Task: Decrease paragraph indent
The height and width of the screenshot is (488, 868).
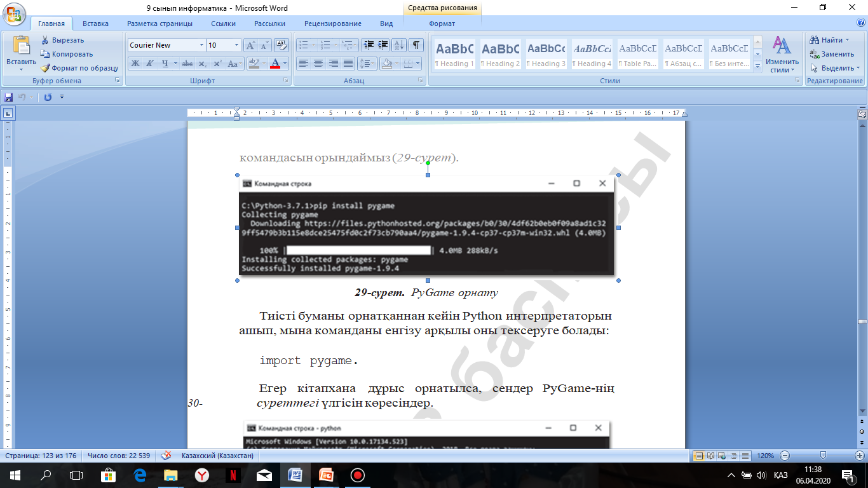Action: [x=368, y=45]
